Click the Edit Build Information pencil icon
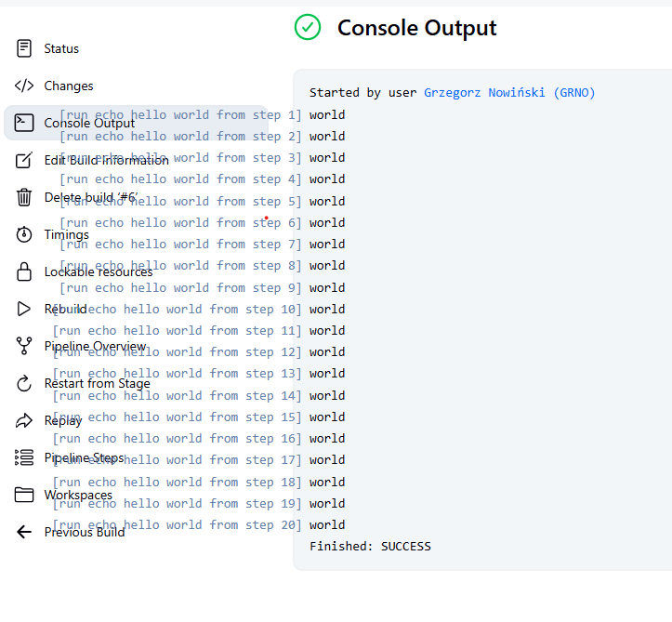 point(24,160)
